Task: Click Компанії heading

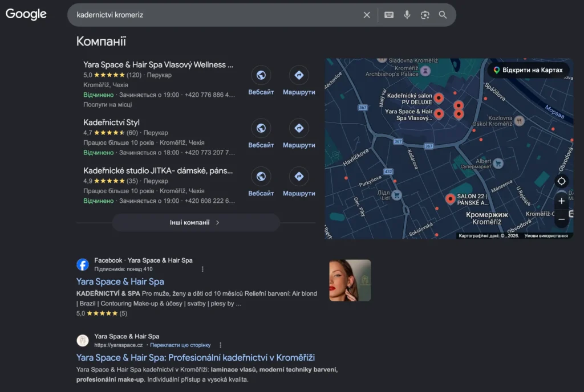Action: [101, 41]
